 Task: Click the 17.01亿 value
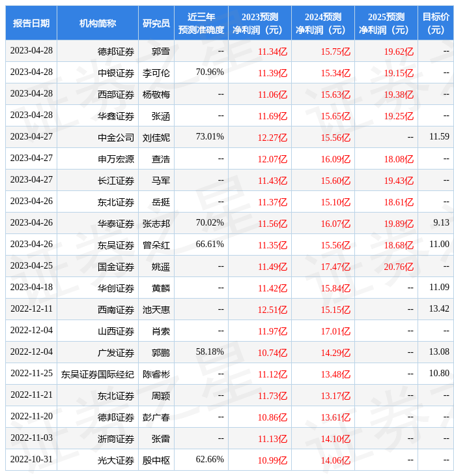[335, 331]
